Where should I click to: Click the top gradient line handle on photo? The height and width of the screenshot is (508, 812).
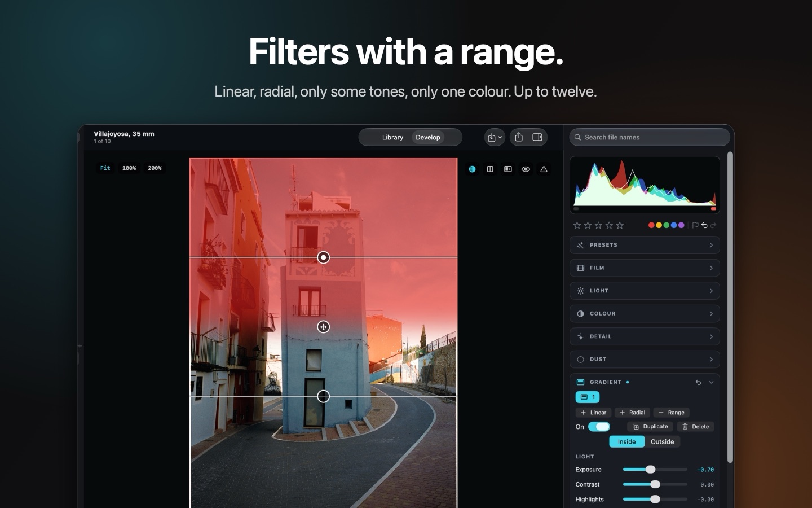tap(323, 257)
